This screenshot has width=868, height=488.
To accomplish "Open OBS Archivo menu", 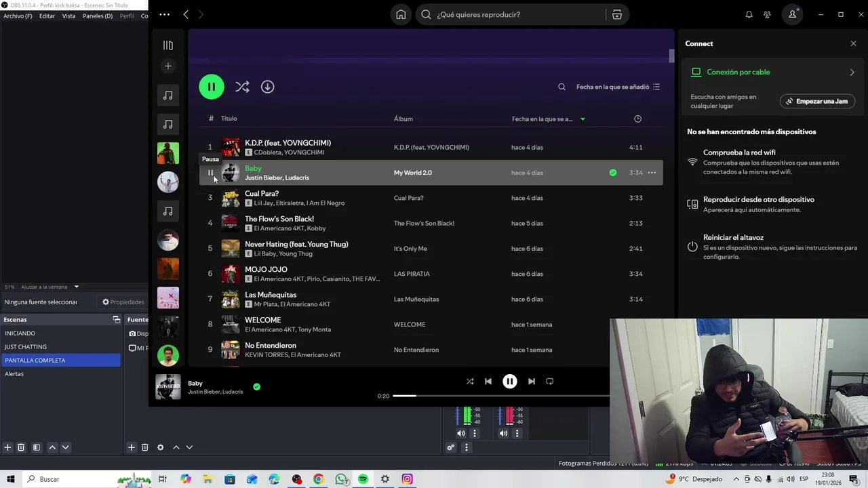I will tap(18, 16).
